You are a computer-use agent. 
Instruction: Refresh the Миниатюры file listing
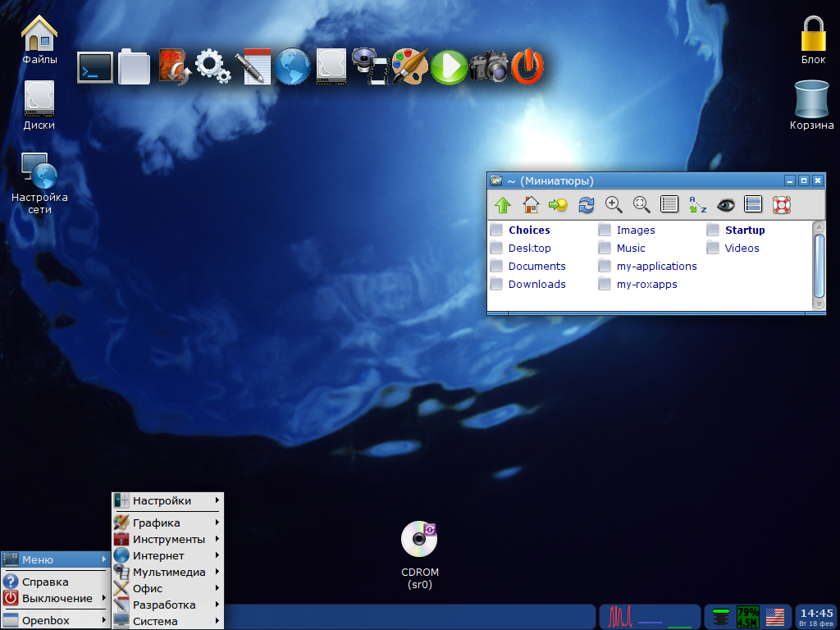[x=587, y=205]
